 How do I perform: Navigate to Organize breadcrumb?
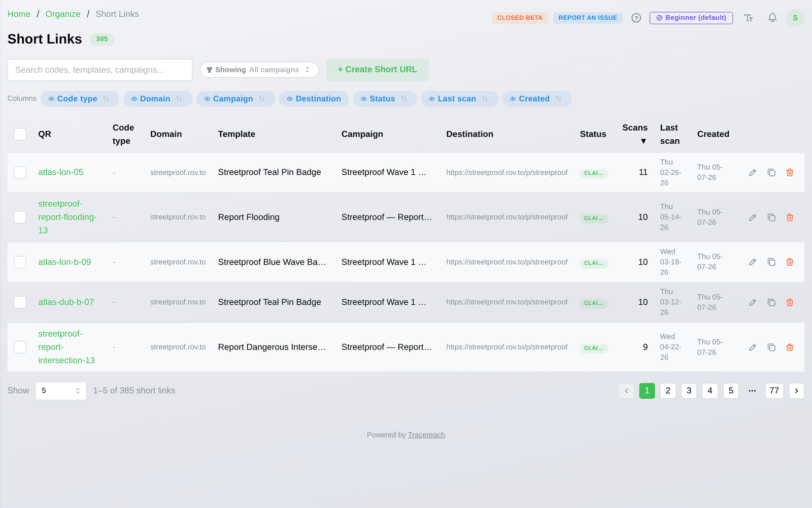pyautogui.click(x=63, y=14)
